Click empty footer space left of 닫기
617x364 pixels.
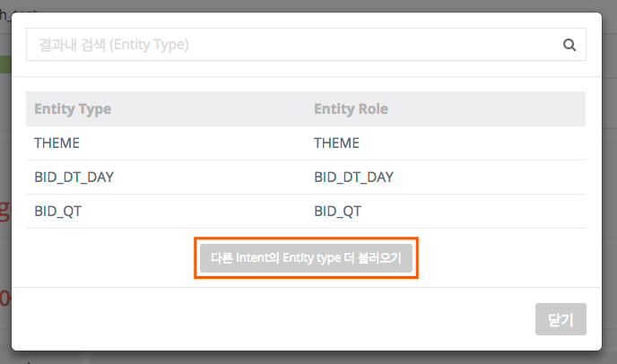pyautogui.click(x=269, y=319)
